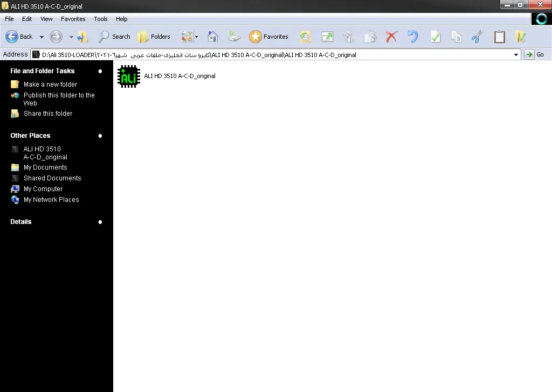Open the Help menu
Image resolution: width=552 pixels, height=392 pixels.
click(122, 19)
